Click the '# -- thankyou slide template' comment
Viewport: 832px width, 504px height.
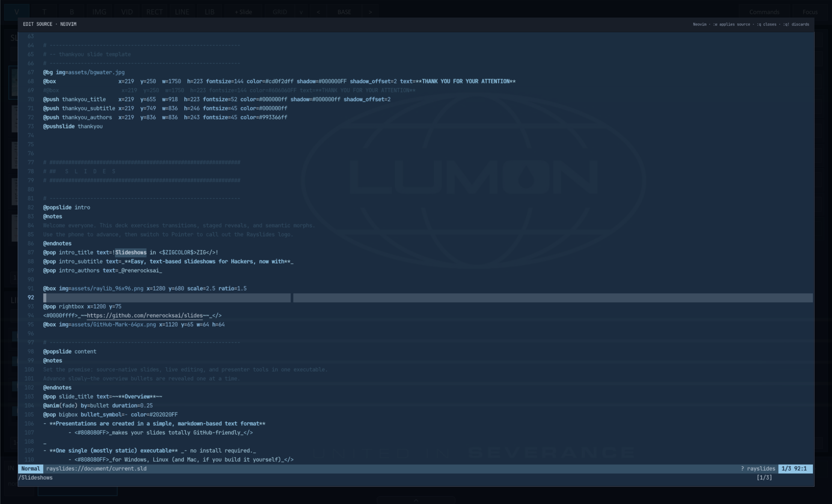click(x=87, y=54)
